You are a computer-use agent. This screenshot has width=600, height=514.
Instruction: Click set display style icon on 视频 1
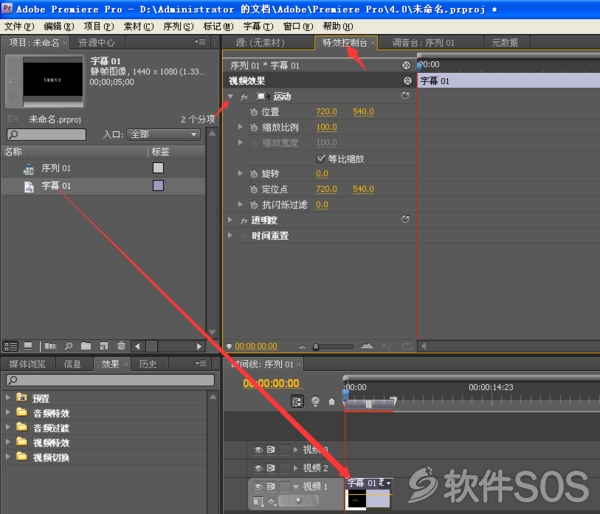click(258, 501)
